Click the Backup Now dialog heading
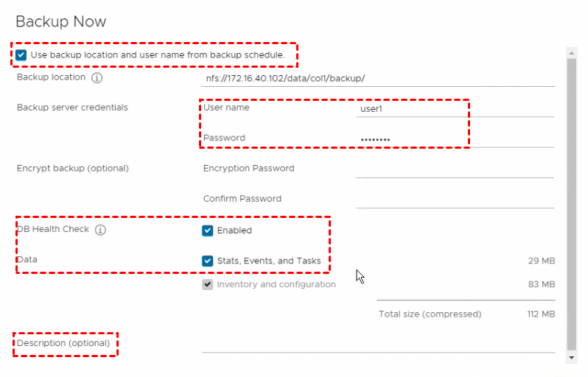588x377 pixels. (x=61, y=21)
